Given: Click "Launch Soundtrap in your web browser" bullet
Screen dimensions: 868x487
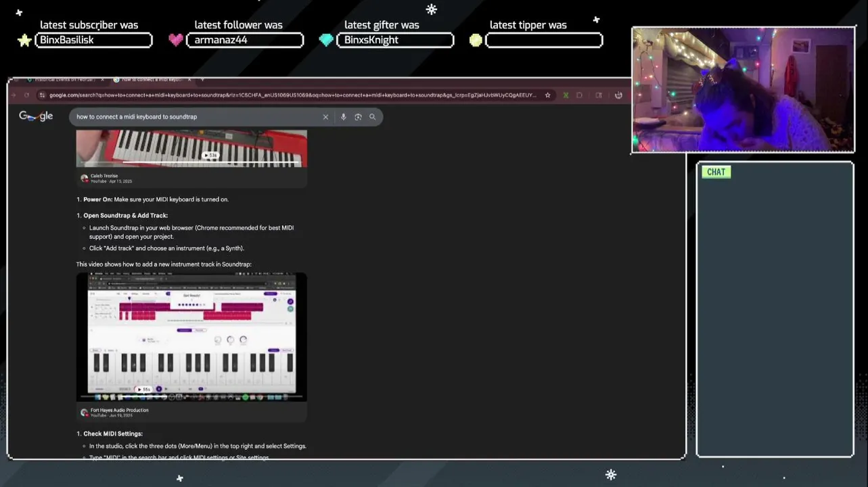Looking at the screenshot, I should pyautogui.click(x=191, y=232).
